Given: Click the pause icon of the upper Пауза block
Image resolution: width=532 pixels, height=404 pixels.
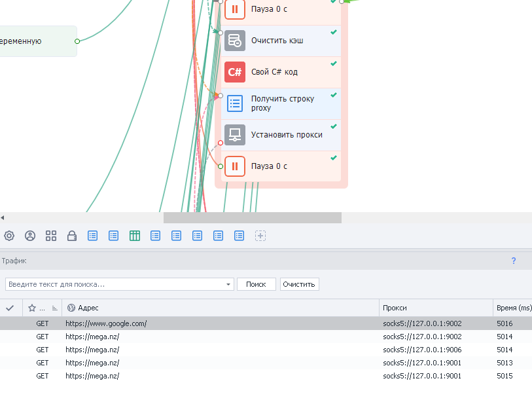Looking at the screenshot, I should [x=235, y=9].
